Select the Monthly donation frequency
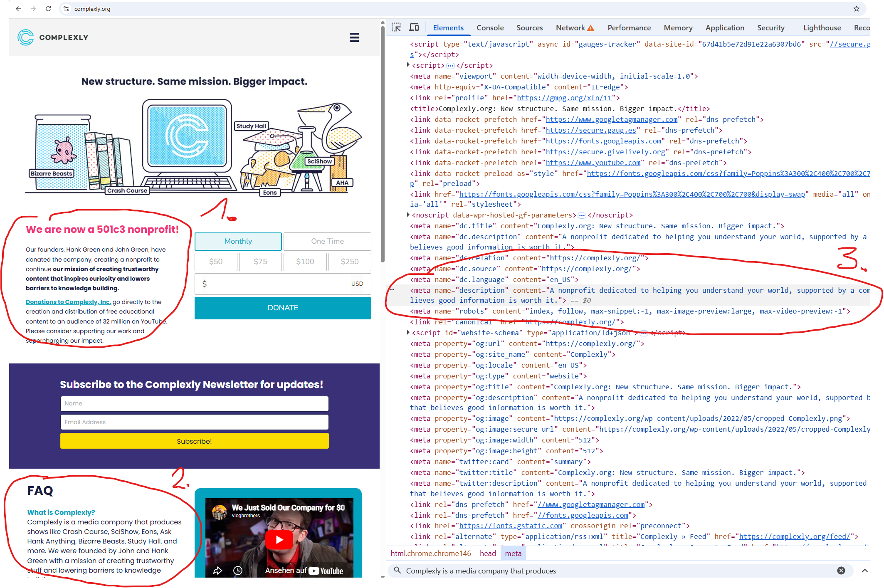The image size is (884, 588). [x=238, y=241]
